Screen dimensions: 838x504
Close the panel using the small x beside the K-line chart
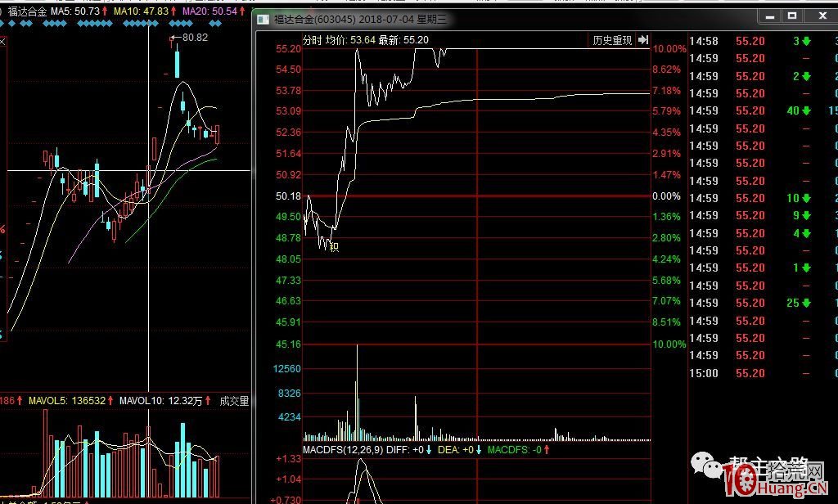point(2,41)
